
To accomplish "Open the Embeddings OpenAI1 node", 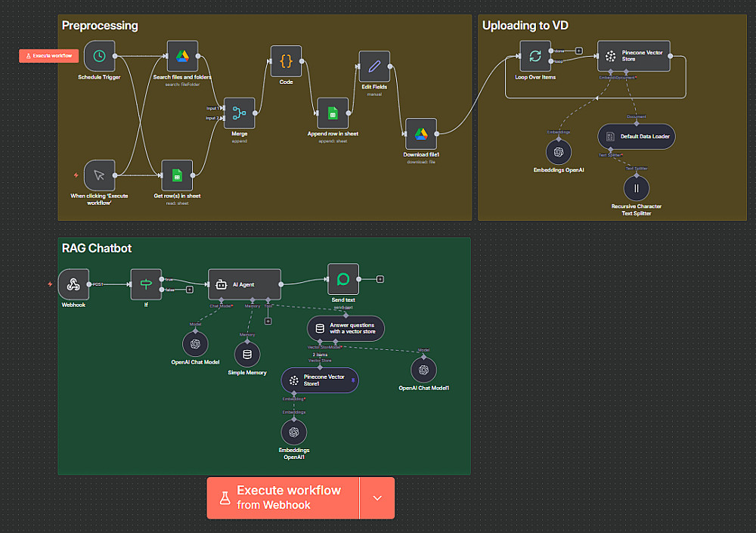I will (293, 432).
